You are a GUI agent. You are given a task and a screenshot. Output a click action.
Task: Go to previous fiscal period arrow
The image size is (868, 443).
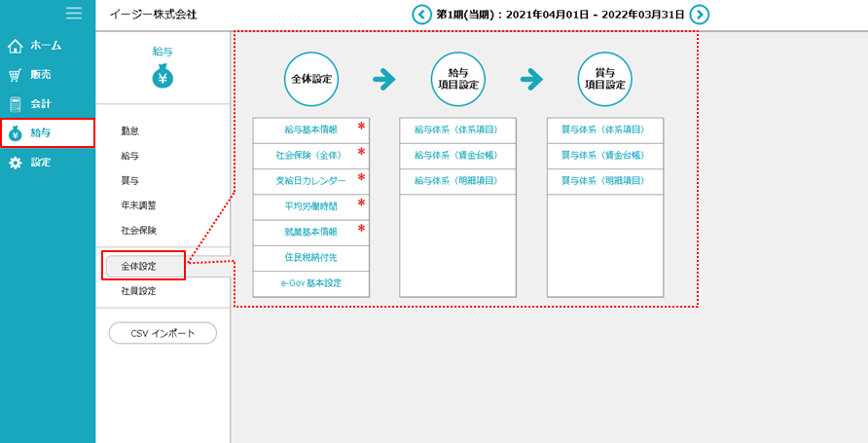(421, 15)
